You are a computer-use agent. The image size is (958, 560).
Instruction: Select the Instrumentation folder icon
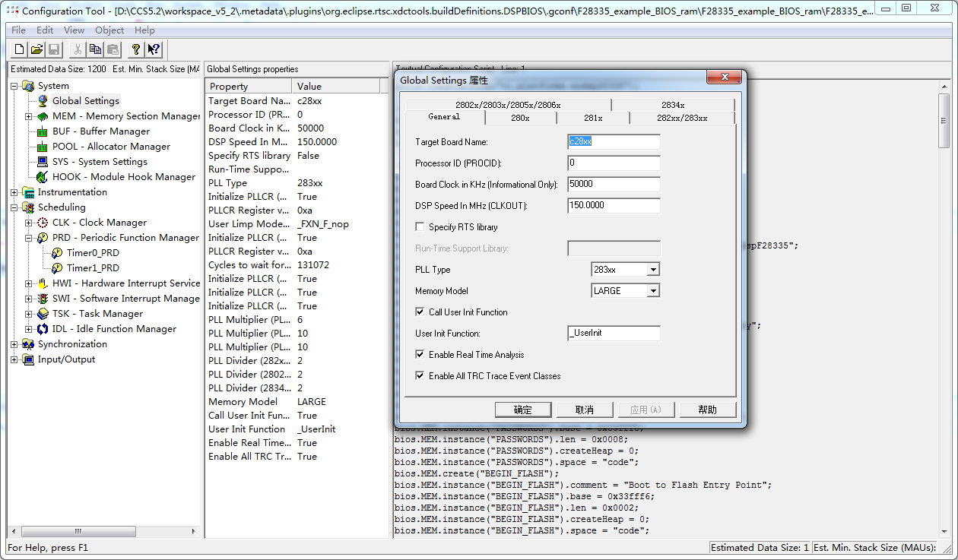click(x=28, y=192)
